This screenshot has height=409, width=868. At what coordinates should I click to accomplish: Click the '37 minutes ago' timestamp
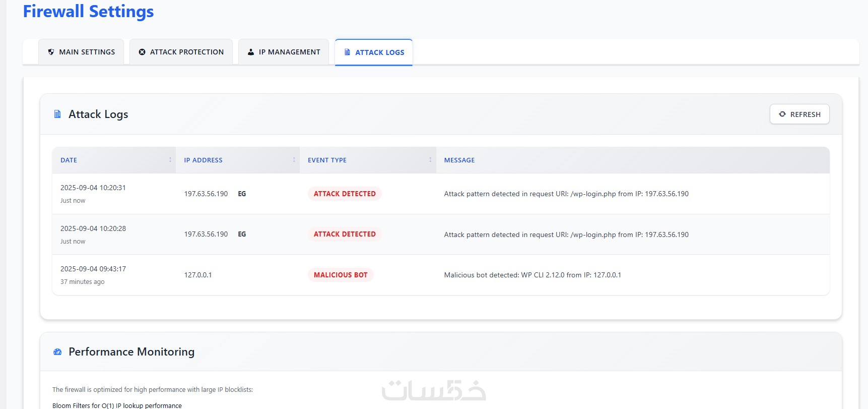83,282
